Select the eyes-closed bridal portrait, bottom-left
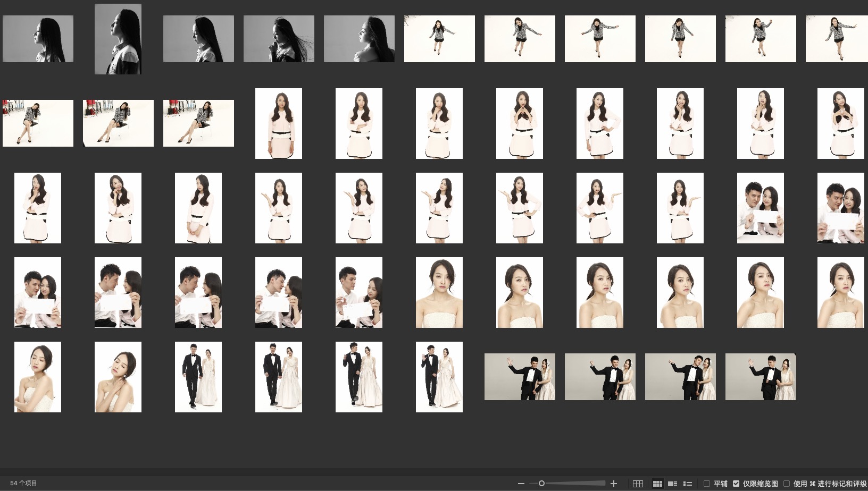 pyautogui.click(x=38, y=377)
